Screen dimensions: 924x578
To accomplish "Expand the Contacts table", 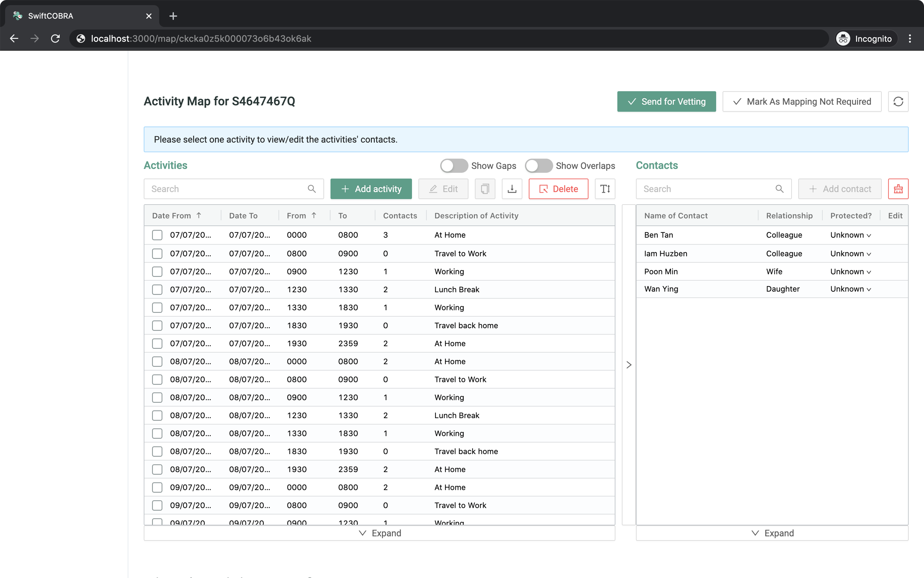I will tap(772, 533).
